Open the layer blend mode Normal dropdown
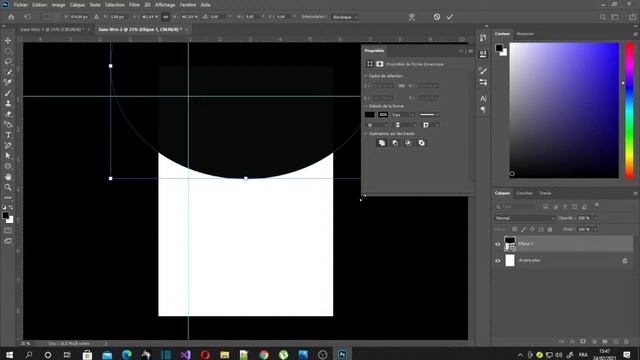 [525, 218]
